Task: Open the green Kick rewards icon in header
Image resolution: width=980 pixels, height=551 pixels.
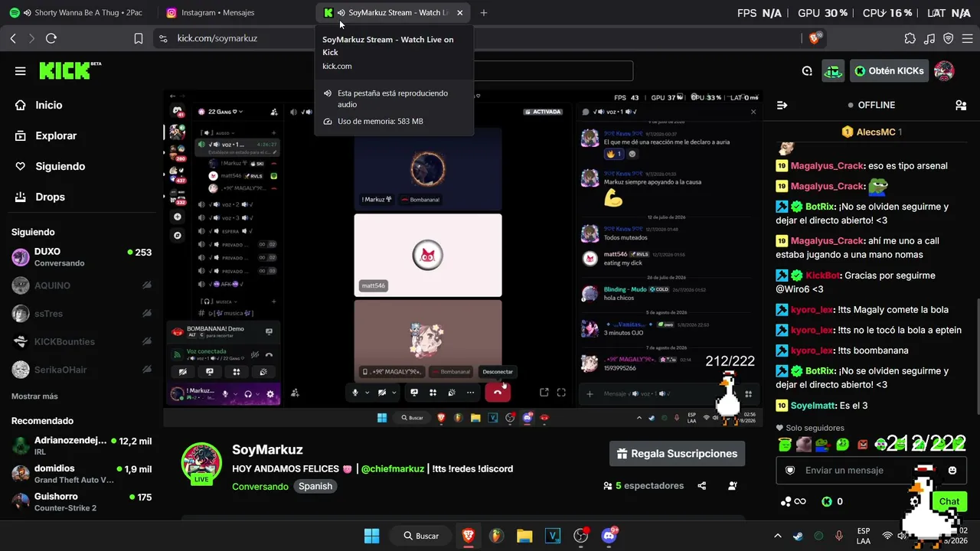Action: click(x=833, y=71)
